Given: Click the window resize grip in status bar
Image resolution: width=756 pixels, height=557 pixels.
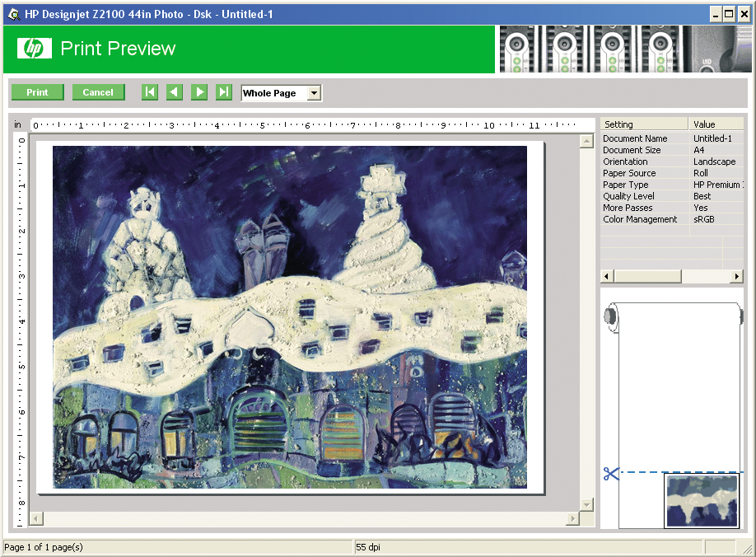Looking at the screenshot, I should click(747, 548).
